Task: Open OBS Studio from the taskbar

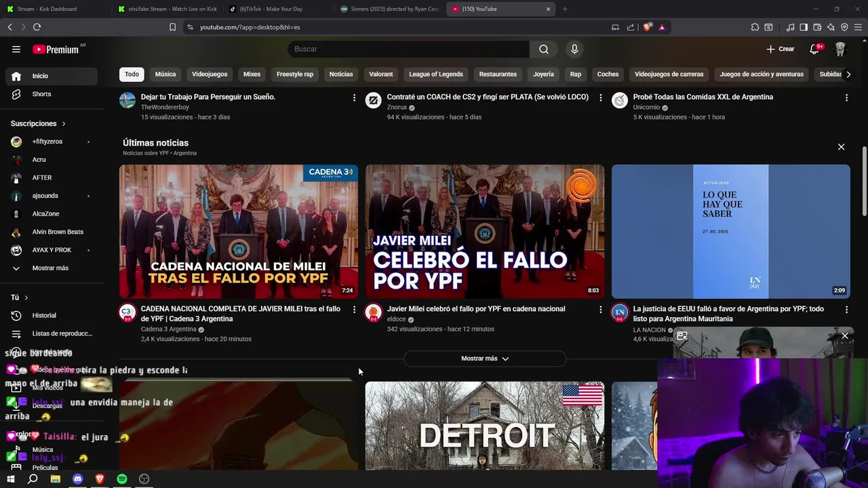Action: pos(144,479)
